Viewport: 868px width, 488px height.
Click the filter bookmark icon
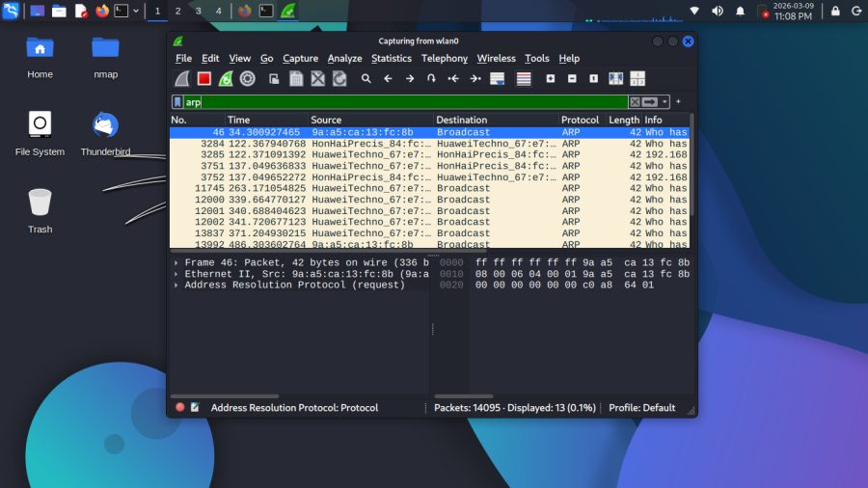(177, 101)
